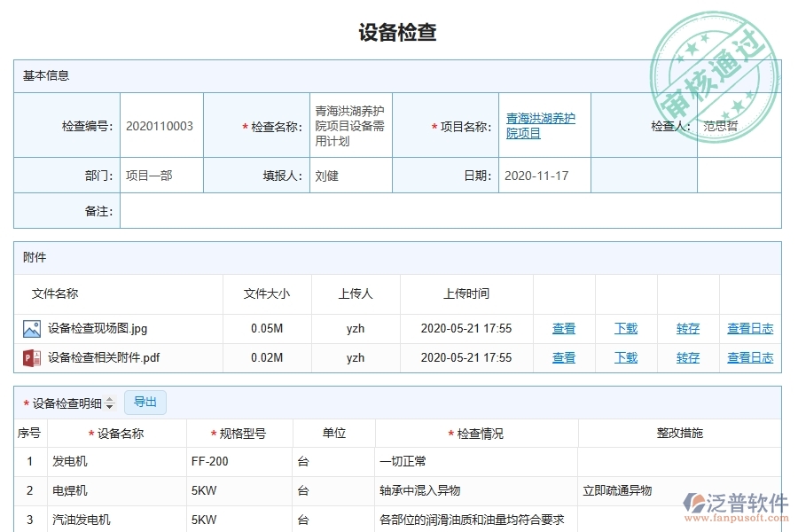Screen dimensions: 798x532
Task: Click 查看 for 设备检查现场图.jpg
Action: (563, 328)
